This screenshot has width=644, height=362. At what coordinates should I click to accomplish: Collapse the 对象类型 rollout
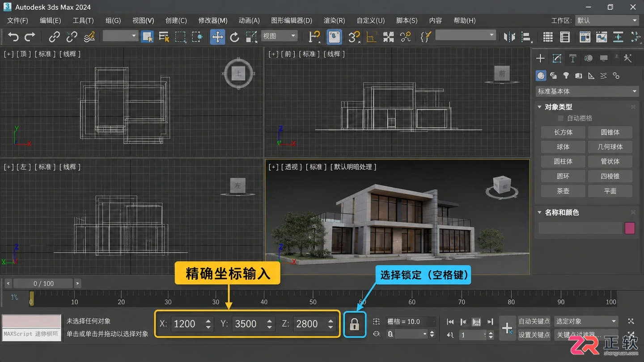click(x=539, y=107)
